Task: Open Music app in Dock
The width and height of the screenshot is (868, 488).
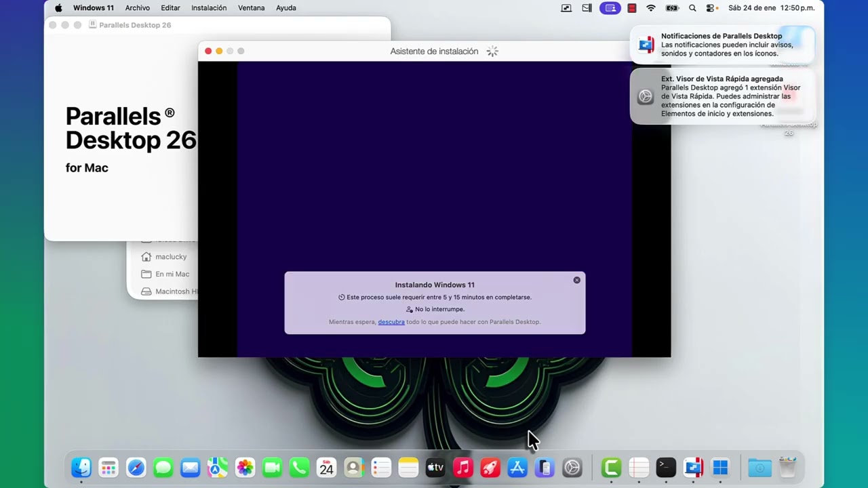Action: coord(462,468)
